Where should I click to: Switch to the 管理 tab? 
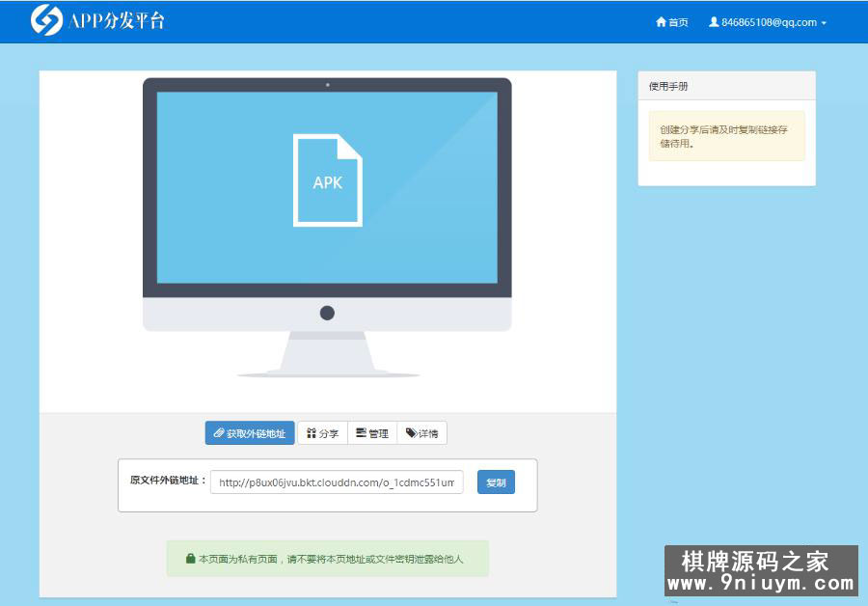[372, 433]
